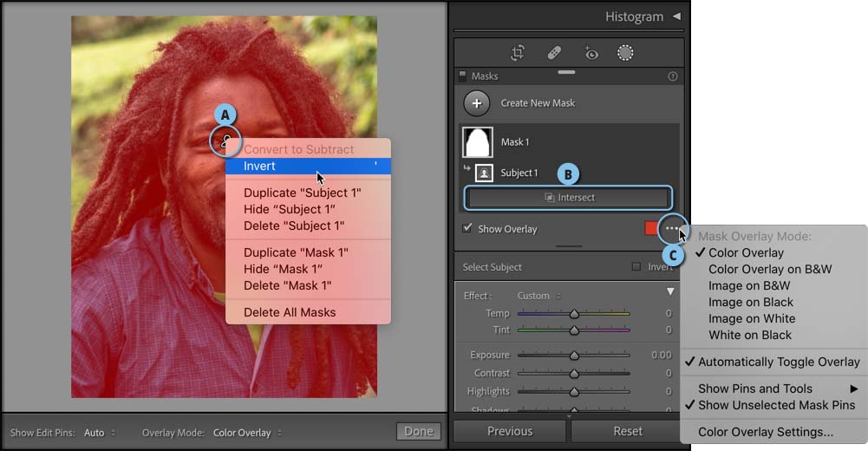Select the Red Eye Correction tool icon
Screen dimensions: 868x451
591,53
